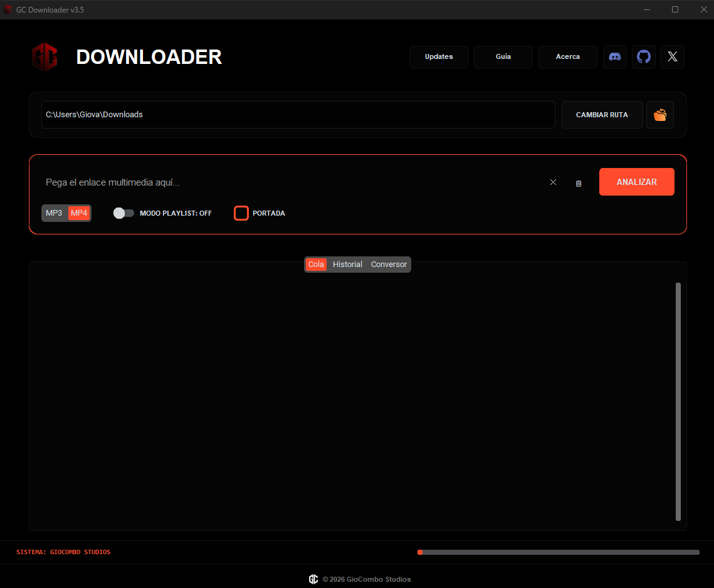The height and width of the screenshot is (588, 714).
Task: Toggle the MODO PLAYLIST switch on
Action: (123, 213)
